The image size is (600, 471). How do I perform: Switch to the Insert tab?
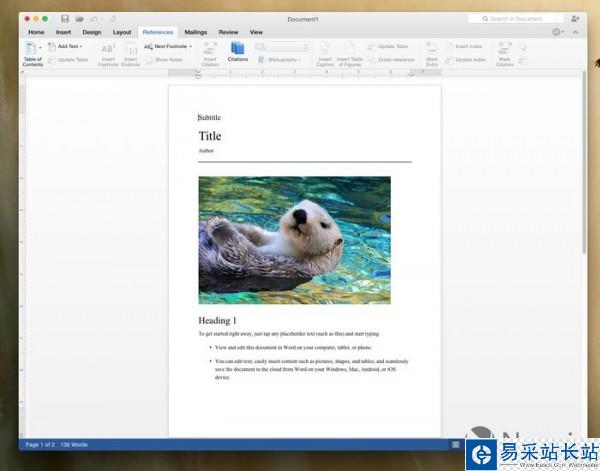pos(64,32)
